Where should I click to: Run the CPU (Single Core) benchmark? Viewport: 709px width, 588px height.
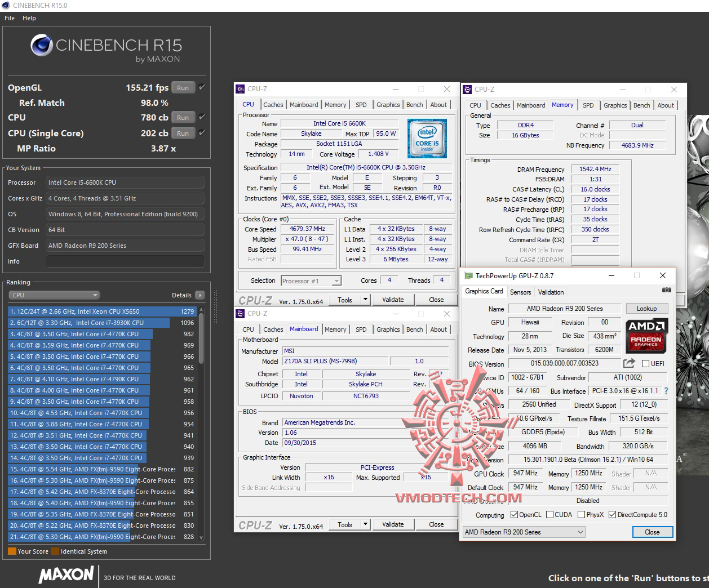pyautogui.click(x=183, y=133)
